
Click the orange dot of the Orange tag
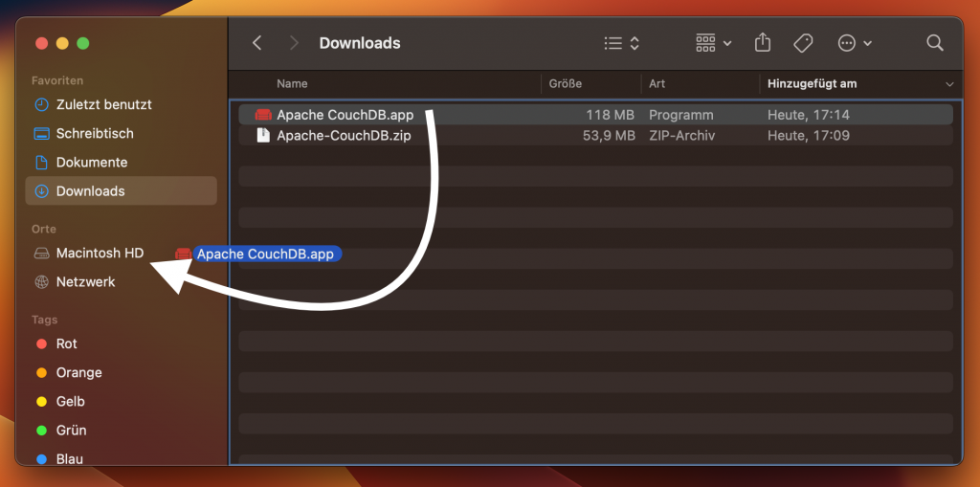42,372
